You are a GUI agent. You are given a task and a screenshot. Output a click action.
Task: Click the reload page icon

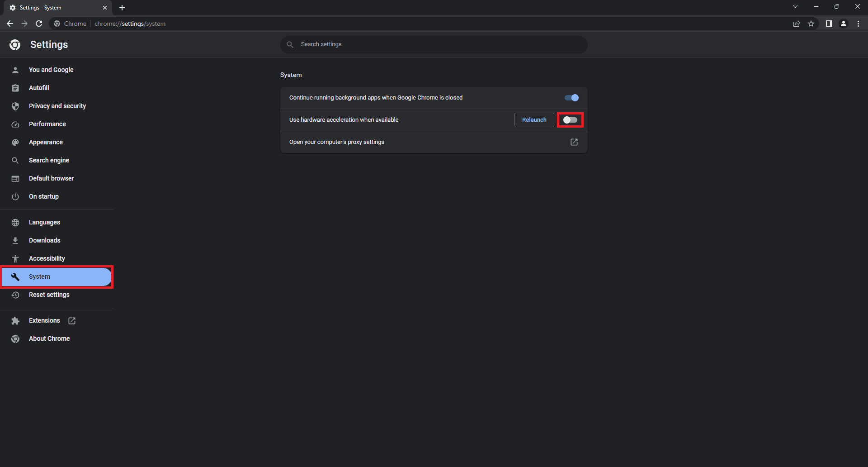[x=39, y=24]
